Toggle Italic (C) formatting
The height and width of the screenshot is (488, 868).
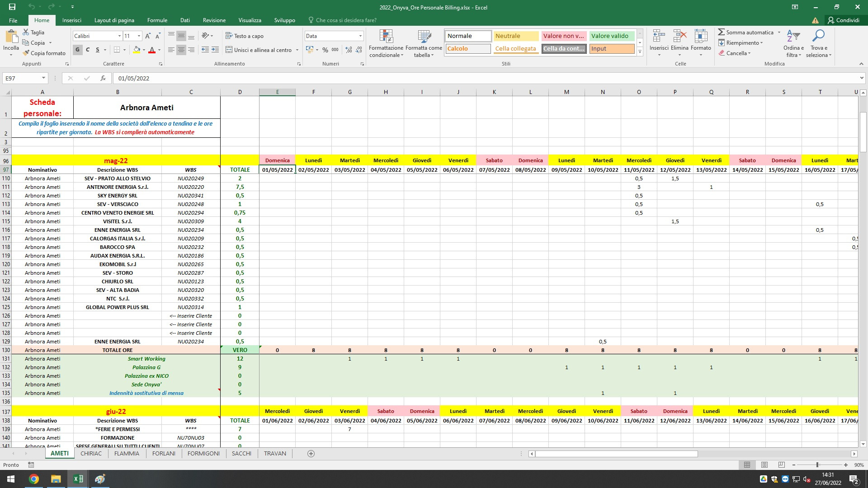[x=88, y=50]
